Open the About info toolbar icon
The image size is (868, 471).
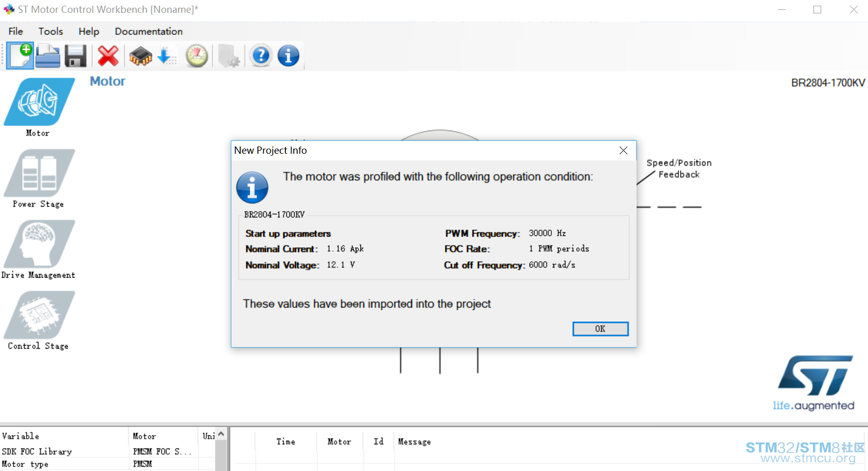pyautogui.click(x=288, y=55)
